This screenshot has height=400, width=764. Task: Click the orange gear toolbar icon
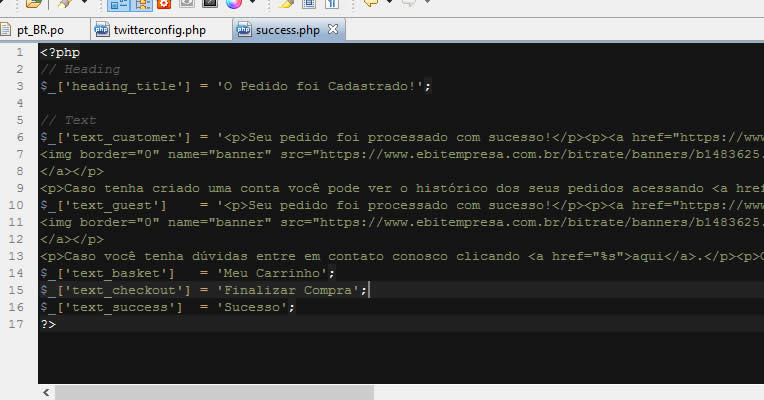(164, 4)
